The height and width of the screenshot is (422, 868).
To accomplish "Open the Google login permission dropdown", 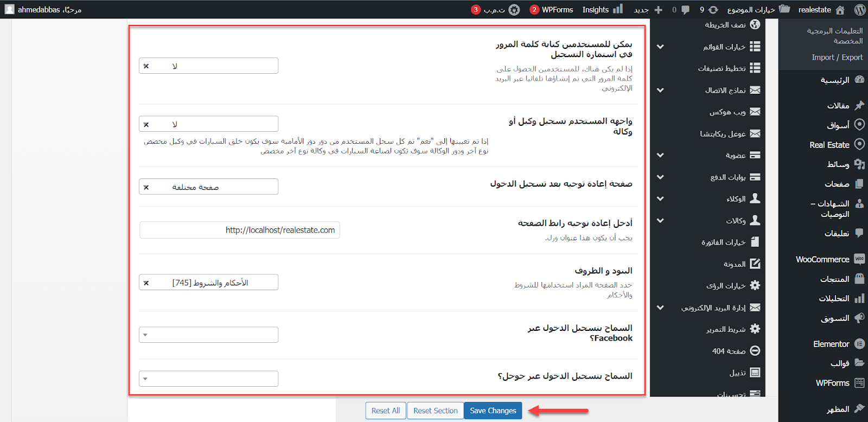I will pos(208,379).
